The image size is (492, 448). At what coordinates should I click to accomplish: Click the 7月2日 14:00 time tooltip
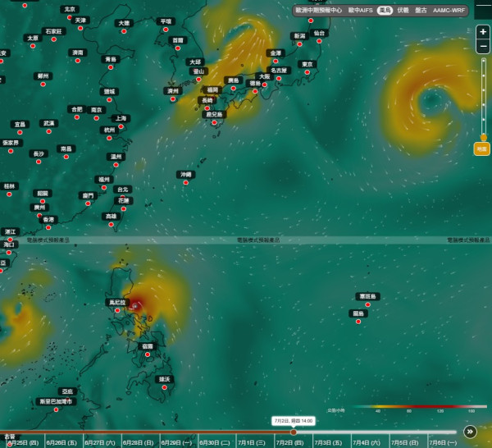click(294, 421)
